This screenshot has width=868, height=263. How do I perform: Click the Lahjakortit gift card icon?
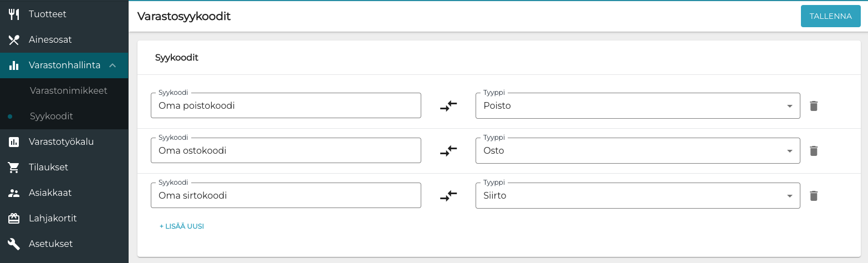coord(14,219)
